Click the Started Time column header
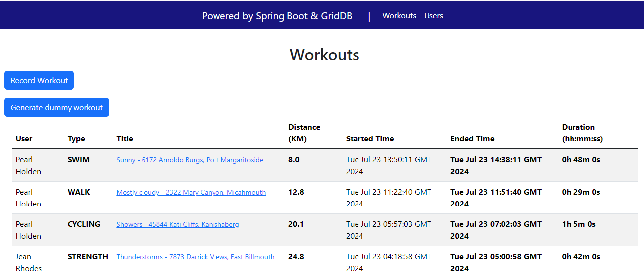 [369, 139]
